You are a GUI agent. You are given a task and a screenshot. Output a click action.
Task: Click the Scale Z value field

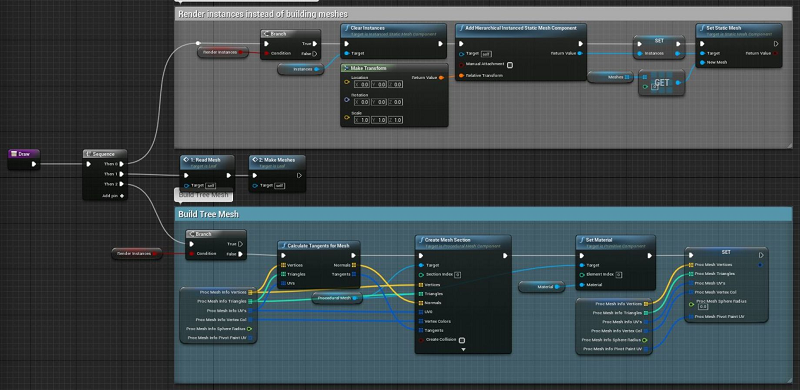(395, 119)
